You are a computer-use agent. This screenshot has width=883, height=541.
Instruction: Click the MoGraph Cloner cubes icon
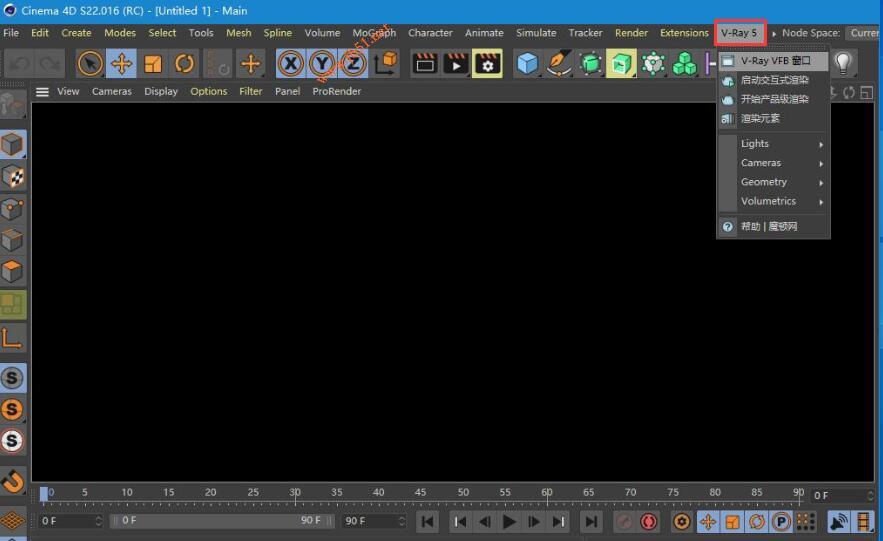pos(684,64)
